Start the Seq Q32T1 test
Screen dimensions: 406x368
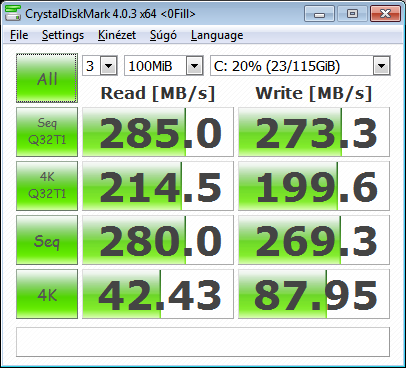pos(47,132)
